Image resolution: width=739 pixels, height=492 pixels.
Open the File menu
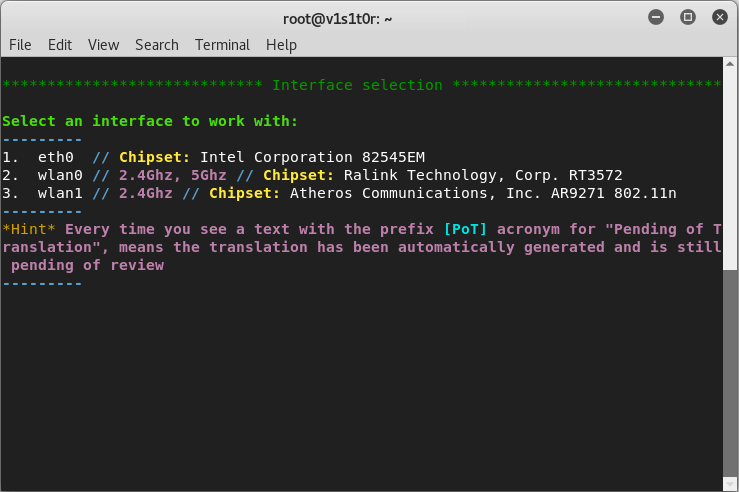tap(20, 45)
